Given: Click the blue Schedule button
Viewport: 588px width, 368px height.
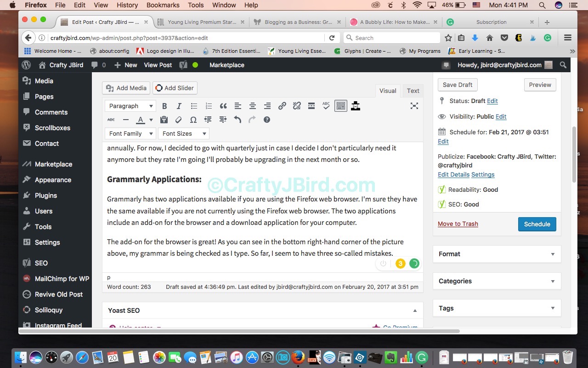Looking at the screenshot, I should click(537, 224).
